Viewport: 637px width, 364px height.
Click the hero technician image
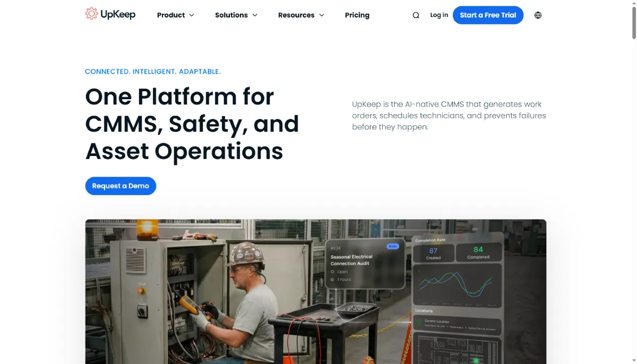(x=316, y=292)
